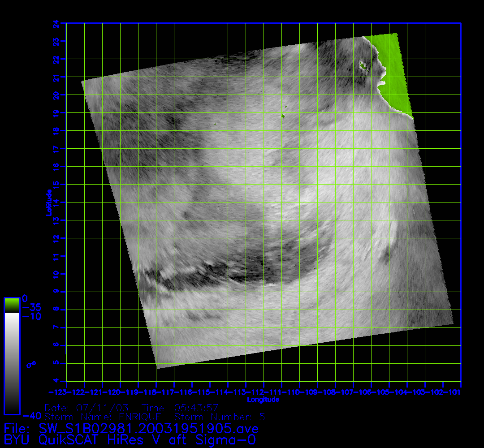Screen dimensions: 484x448
Task: Click the Latitude axis label
Action: pyautogui.click(x=48, y=202)
